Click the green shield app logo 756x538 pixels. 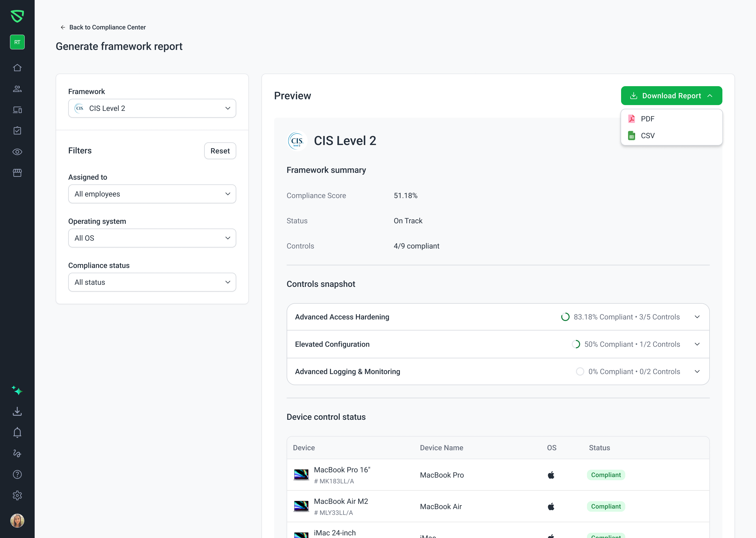17,16
